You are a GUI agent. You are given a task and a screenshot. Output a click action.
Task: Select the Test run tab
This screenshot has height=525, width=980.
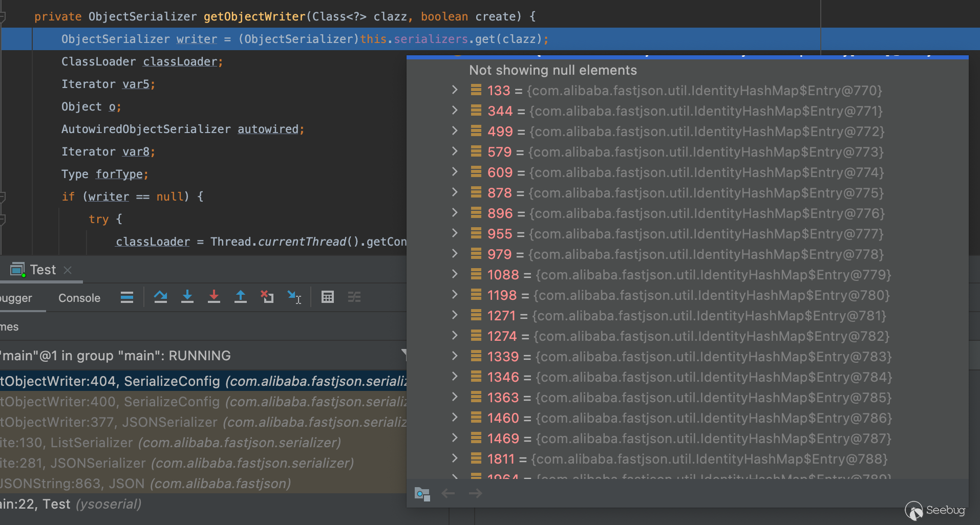42,270
